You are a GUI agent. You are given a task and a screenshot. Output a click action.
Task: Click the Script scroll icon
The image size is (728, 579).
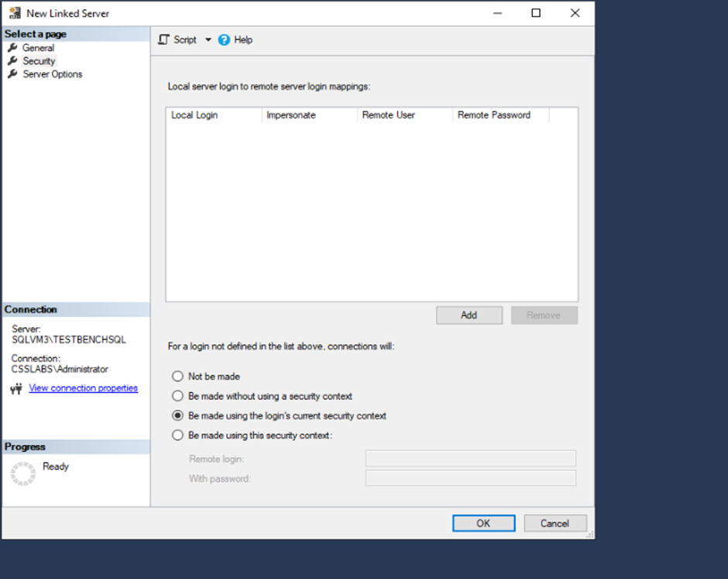163,40
